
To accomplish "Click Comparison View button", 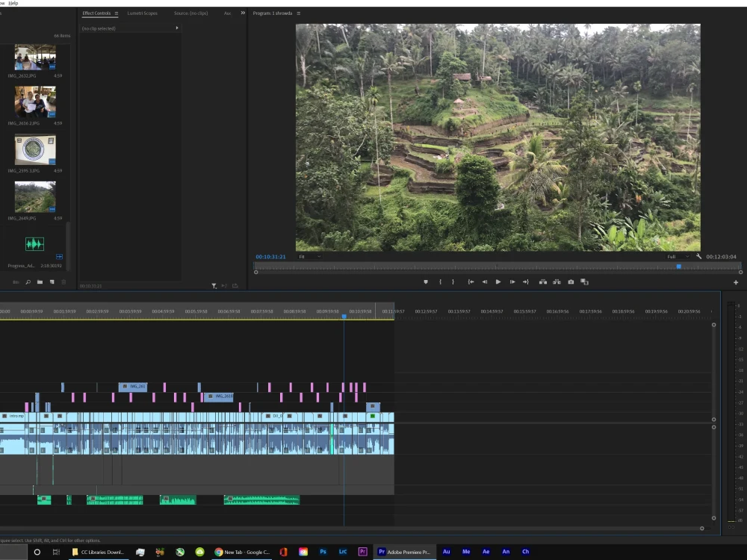I will click(585, 282).
